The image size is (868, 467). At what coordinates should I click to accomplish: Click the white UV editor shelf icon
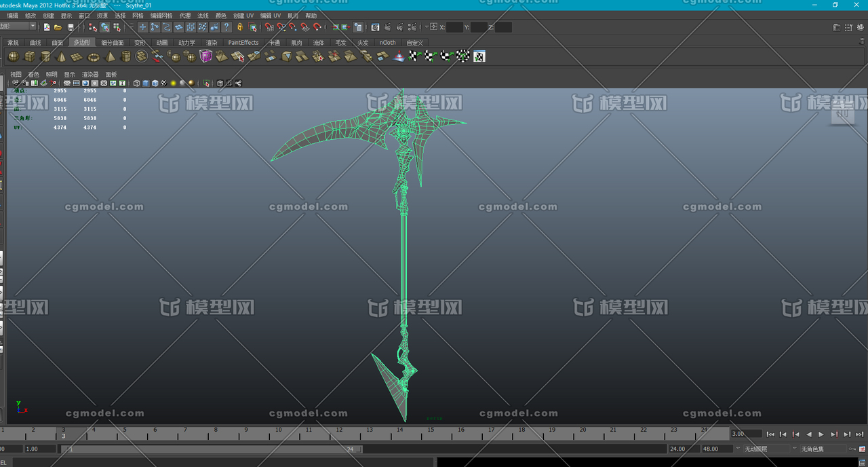479,56
